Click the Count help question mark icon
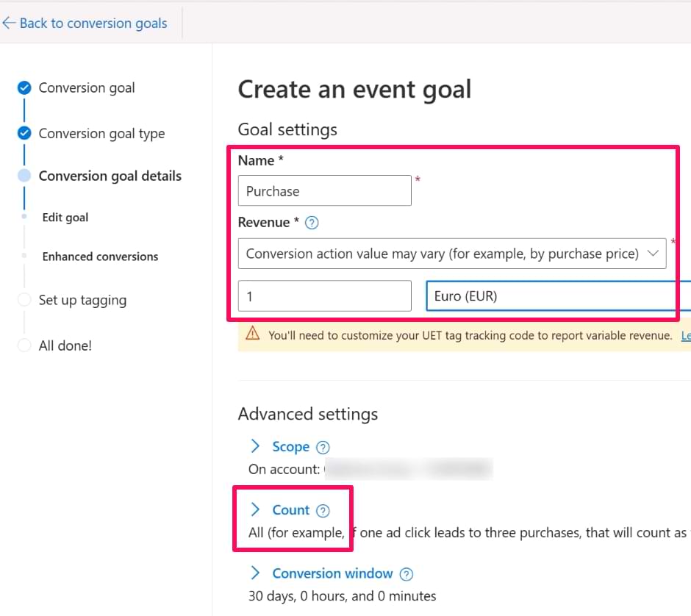691x616 pixels. pos(323,511)
